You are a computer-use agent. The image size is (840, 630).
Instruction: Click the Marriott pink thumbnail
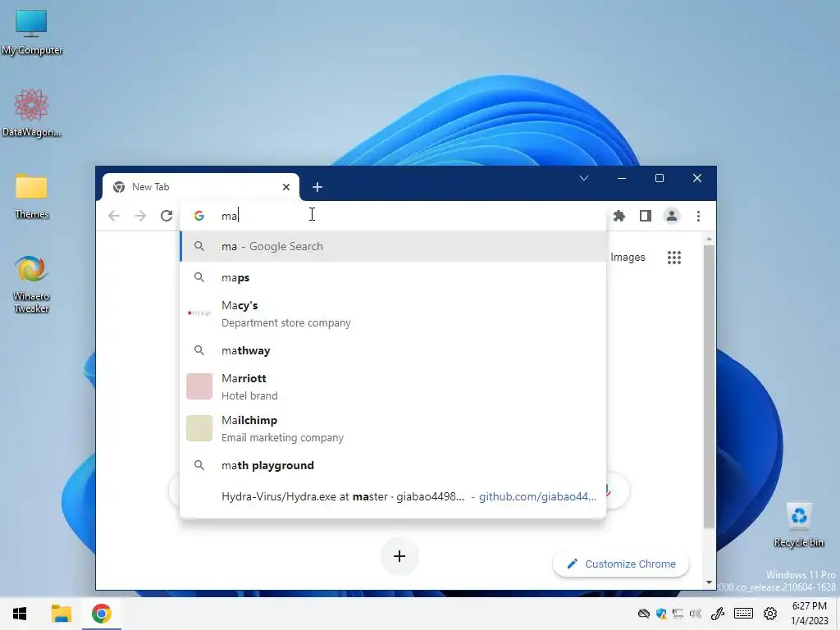199,387
